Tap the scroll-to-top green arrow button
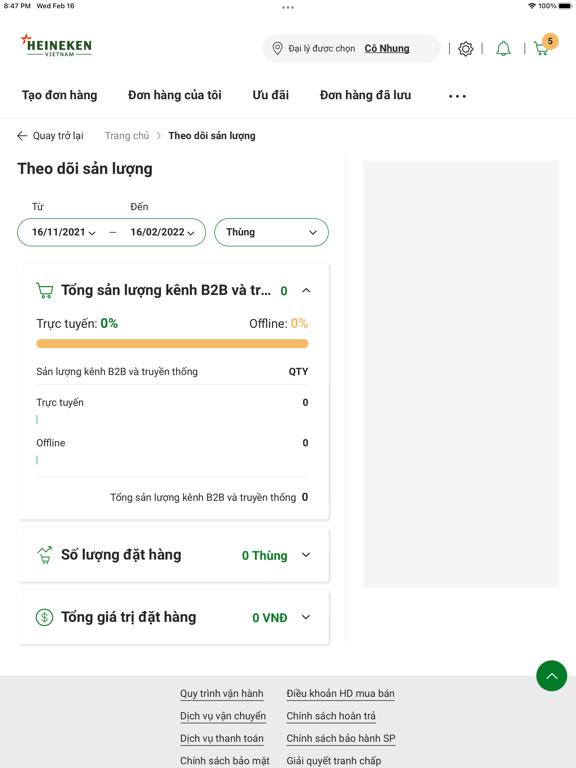 pyautogui.click(x=552, y=675)
